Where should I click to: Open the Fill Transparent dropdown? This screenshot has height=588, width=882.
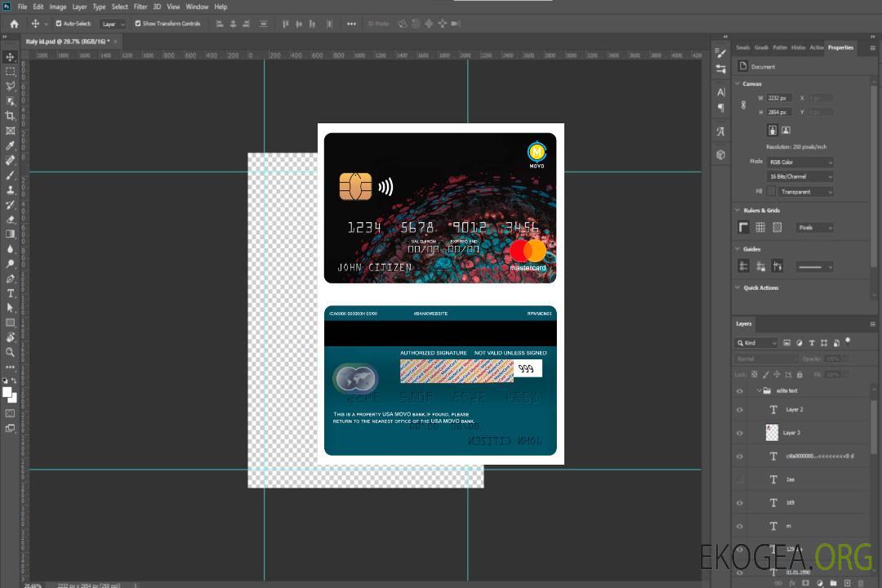(805, 192)
